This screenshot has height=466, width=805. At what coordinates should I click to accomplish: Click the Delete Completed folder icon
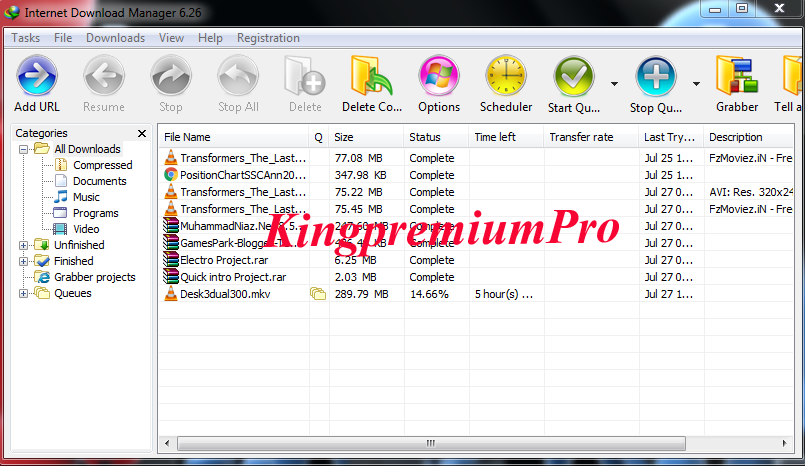(372, 76)
